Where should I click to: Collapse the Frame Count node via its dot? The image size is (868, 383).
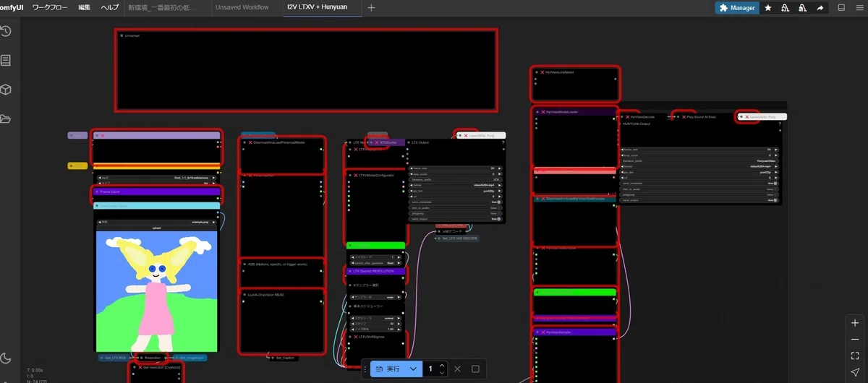pyautogui.click(x=96, y=192)
